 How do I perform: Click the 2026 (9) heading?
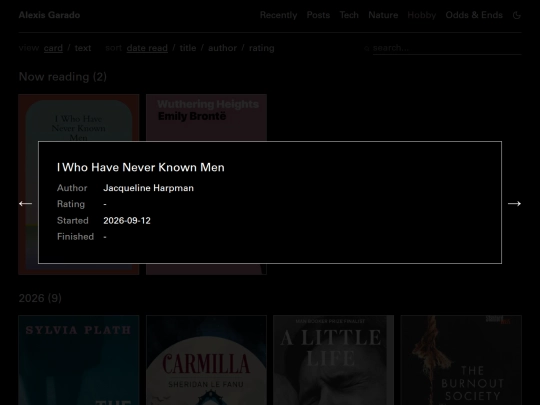(40, 298)
